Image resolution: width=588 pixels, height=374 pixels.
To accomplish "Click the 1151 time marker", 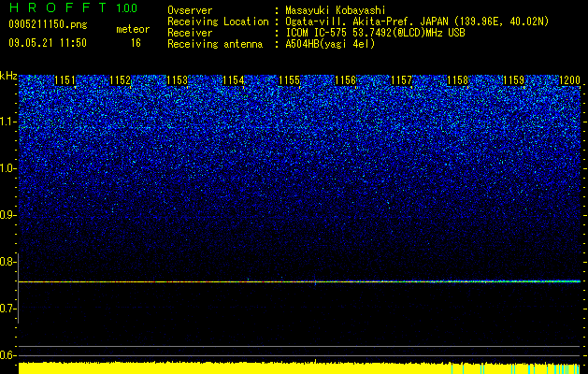I will click(65, 80).
